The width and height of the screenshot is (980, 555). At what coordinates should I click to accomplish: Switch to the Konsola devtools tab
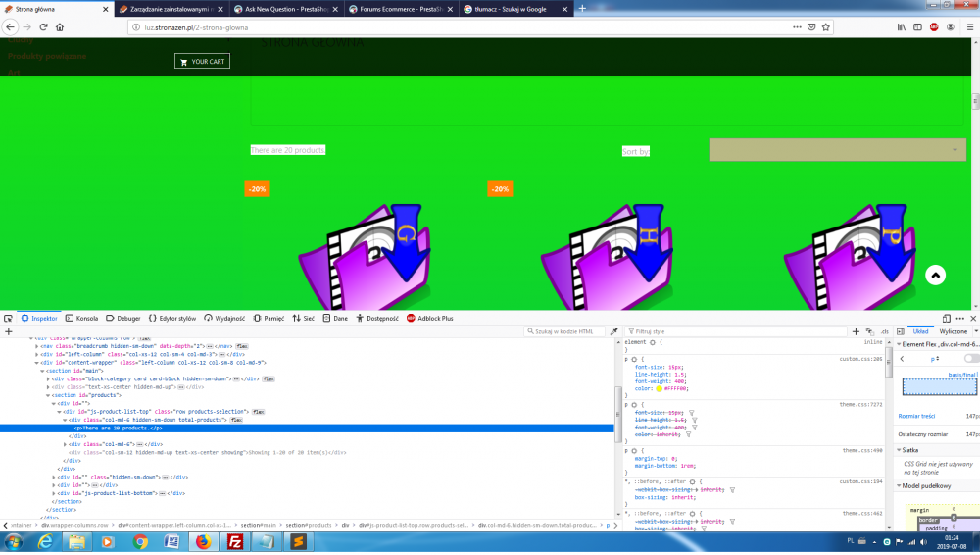click(x=82, y=318)
